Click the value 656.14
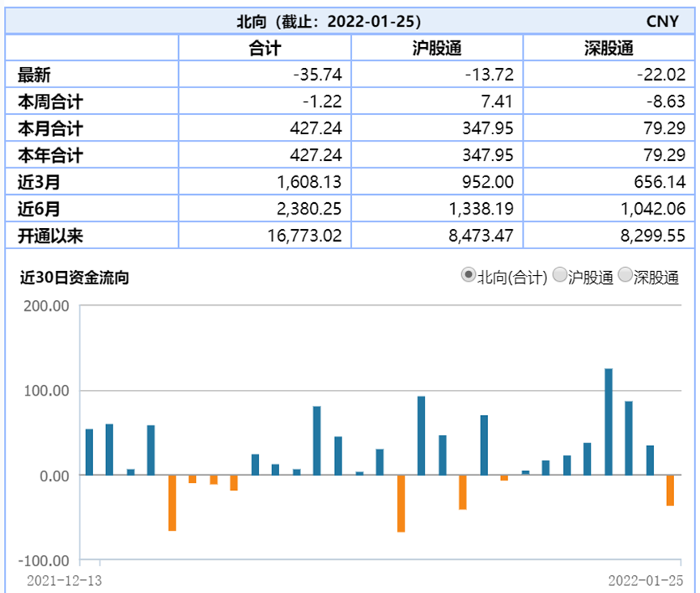 (x=660, y=181)
